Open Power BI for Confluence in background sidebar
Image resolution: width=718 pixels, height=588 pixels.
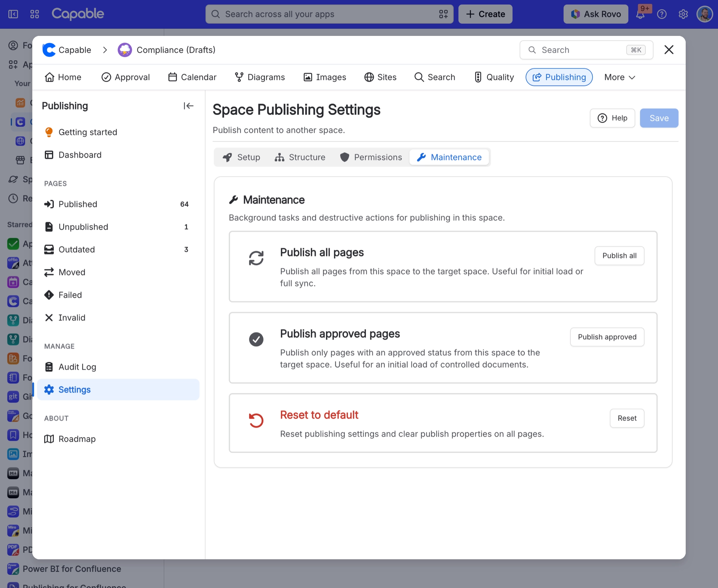pyautogui.click(x=72, y=569)
